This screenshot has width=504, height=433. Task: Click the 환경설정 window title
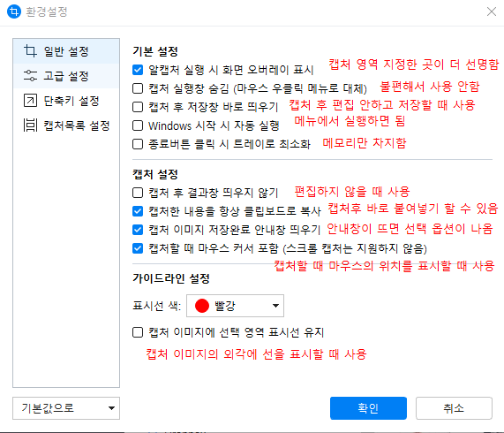(47, 11)
